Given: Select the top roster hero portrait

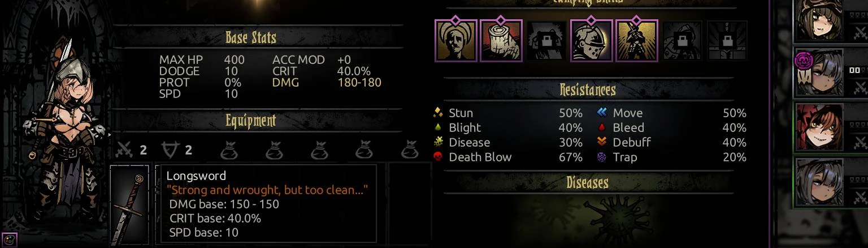Looking at the screenshot, I should coord(819,22).
